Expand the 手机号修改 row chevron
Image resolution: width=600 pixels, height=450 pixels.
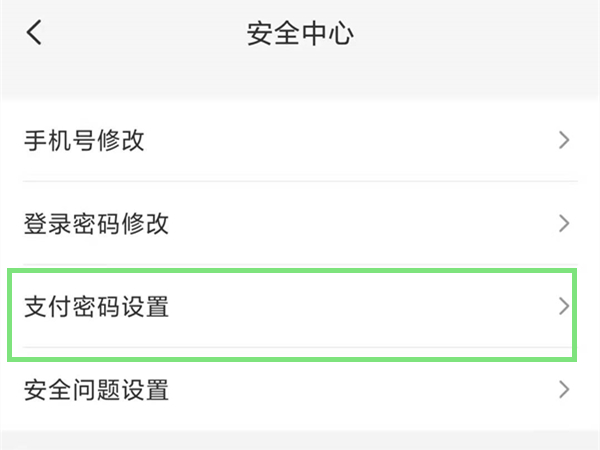click(x=564, y=140)
